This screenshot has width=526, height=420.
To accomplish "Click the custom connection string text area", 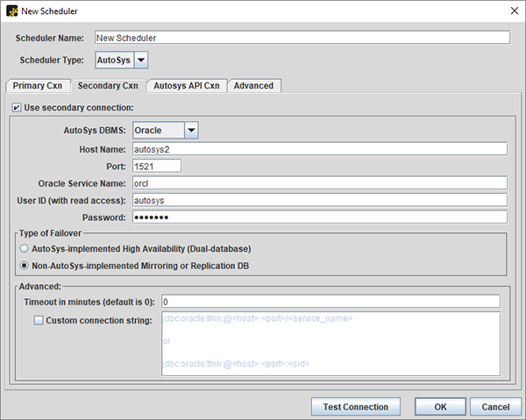I will (331, 344).
